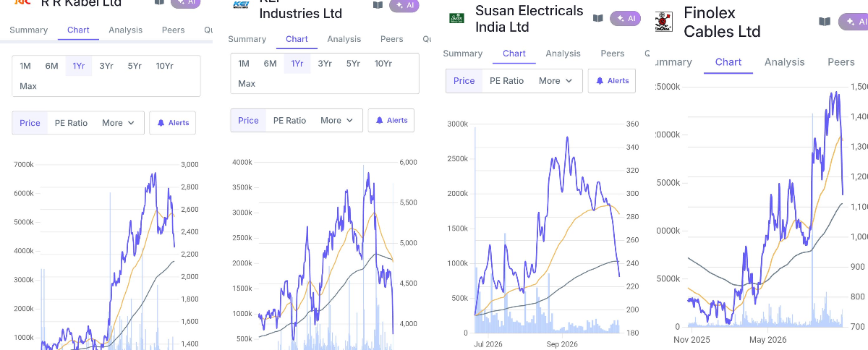The height and width of the screenshot is (350, 868).
Task: Open Peers tab for Susan Electricals
Action: (613, 54)
